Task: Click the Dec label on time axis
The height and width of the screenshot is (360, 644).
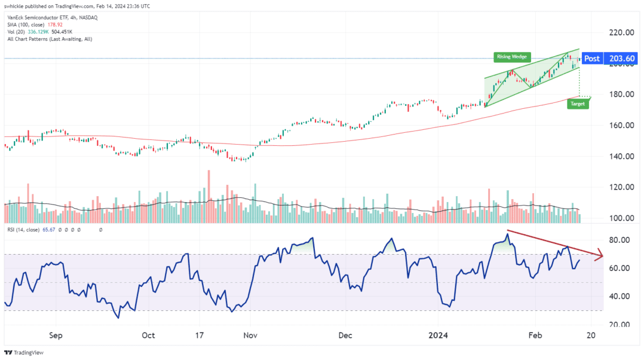Action: 345,336
